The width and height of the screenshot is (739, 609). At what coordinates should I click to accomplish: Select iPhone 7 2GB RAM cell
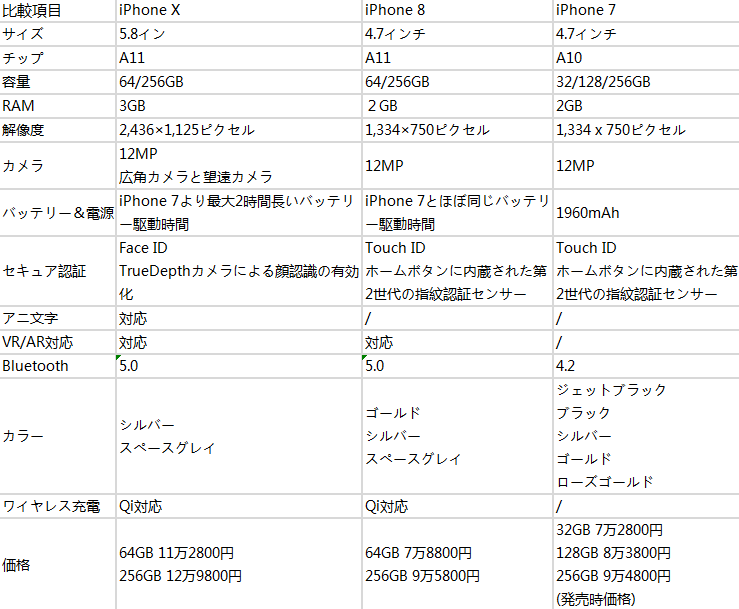tap(646, 106)
